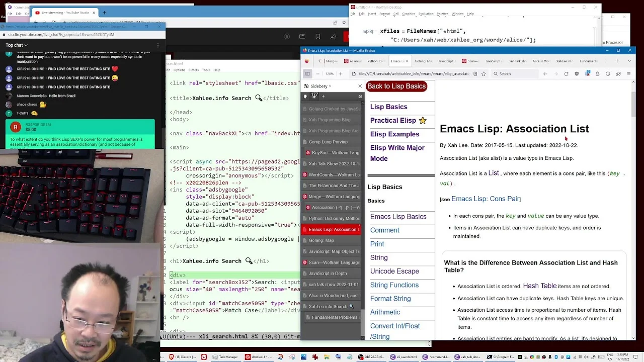644x362 pixels.
Task: Zoom in with the plus icon beside 120%
Action: coord(340,74)
